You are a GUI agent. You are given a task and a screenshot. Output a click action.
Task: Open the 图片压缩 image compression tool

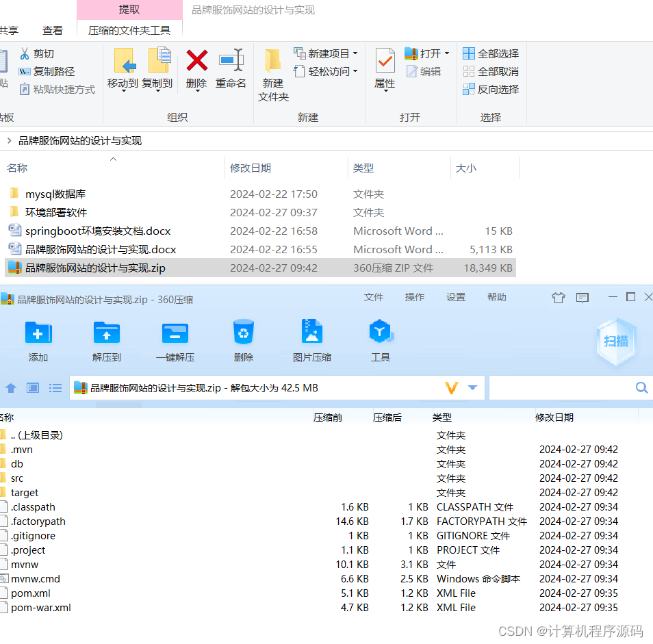click(x=312, y=339)
